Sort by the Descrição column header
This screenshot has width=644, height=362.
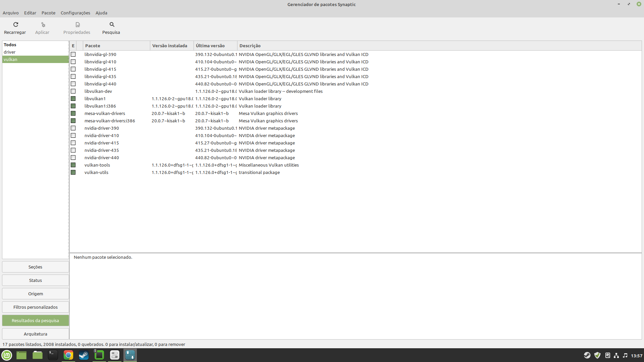coord(439,46)
